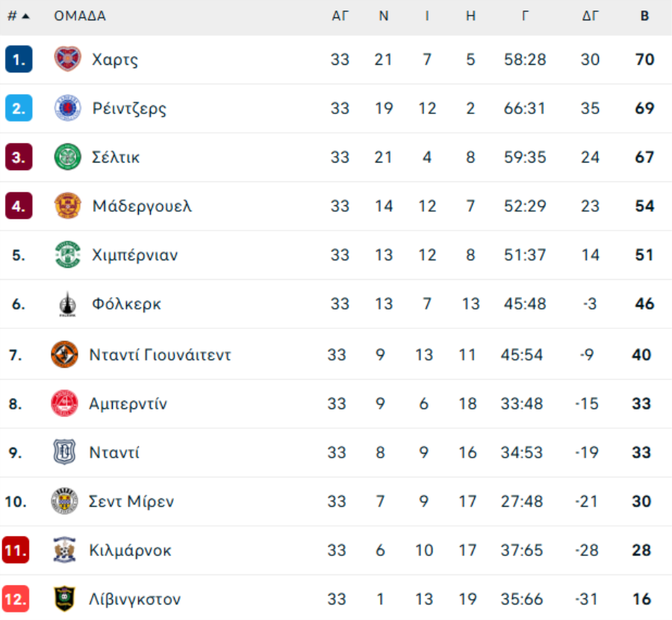
Task: Click the blue position 1 badge
Action: pyautogui.click(x=19, y=59)
